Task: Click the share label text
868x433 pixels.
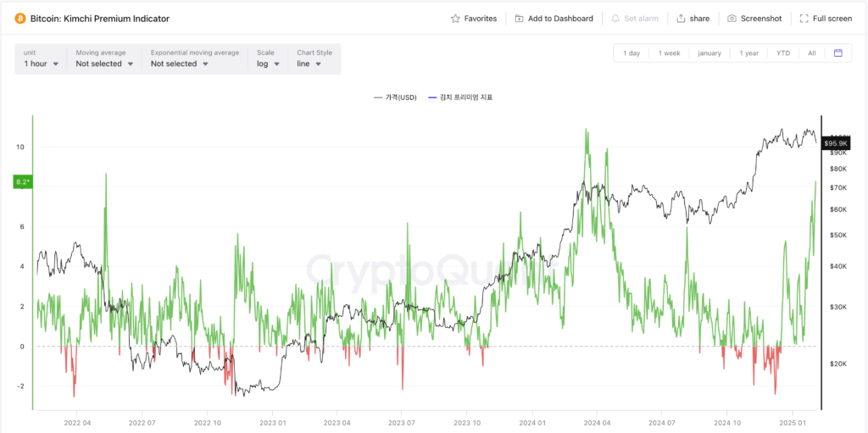Action: click(699, 19)
